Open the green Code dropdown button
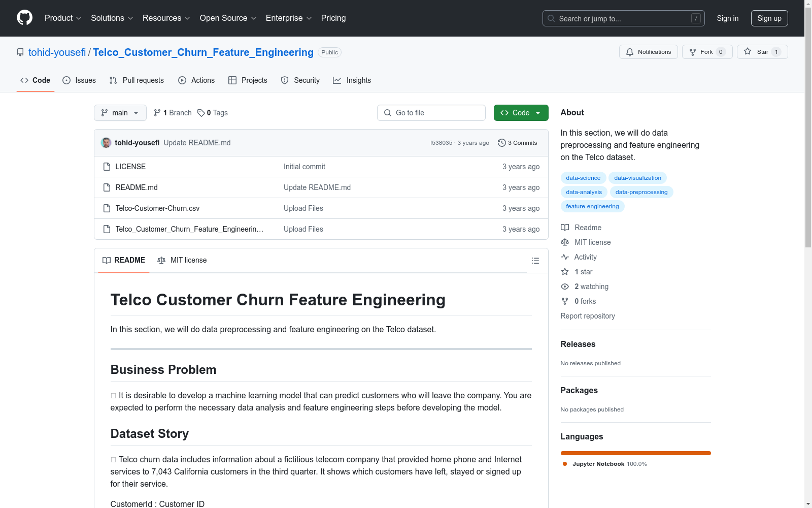Image resolution: width=812 pixels, height=508 pixels. pos(521,113)
